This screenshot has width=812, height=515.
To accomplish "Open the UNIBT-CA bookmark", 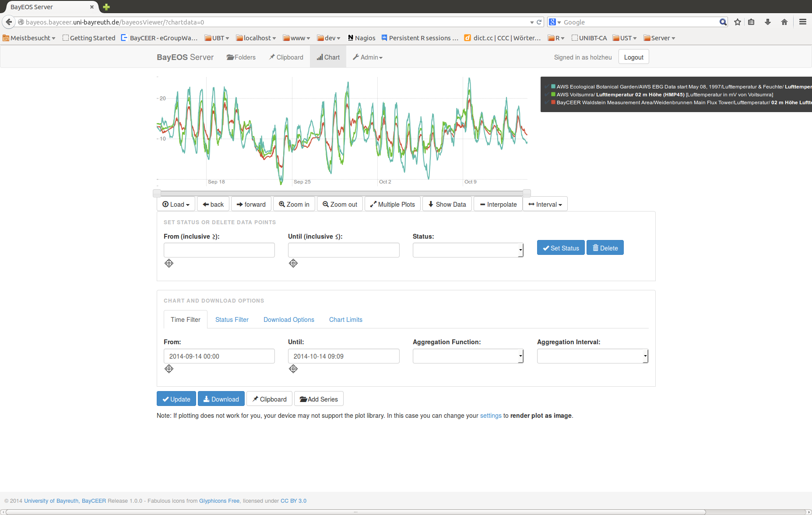I will click(589, 38).
